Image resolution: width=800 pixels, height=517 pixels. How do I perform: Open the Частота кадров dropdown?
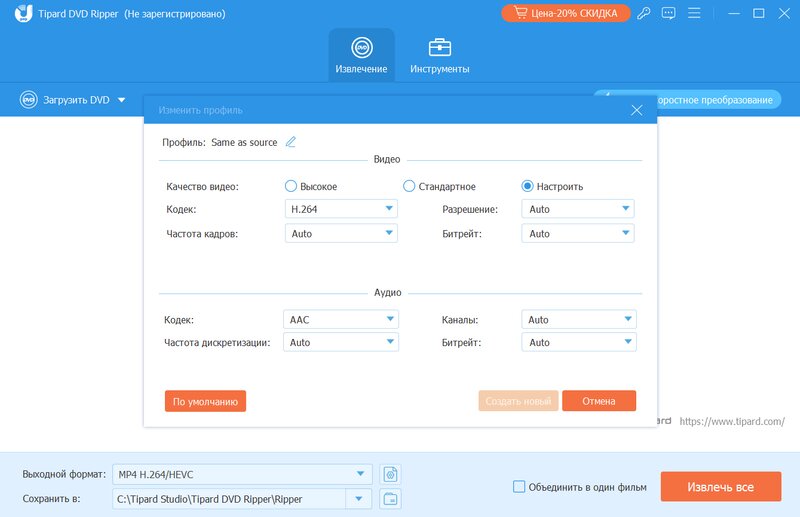(341, 233)
